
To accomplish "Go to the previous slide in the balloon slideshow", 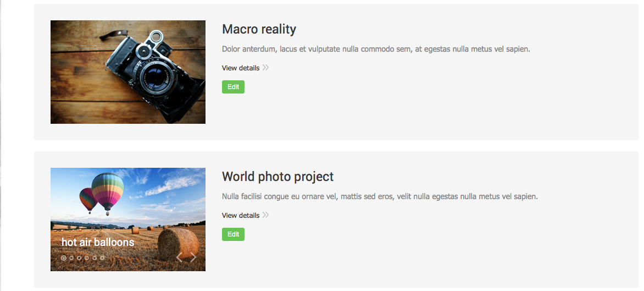I will click(x=179, y=257).
